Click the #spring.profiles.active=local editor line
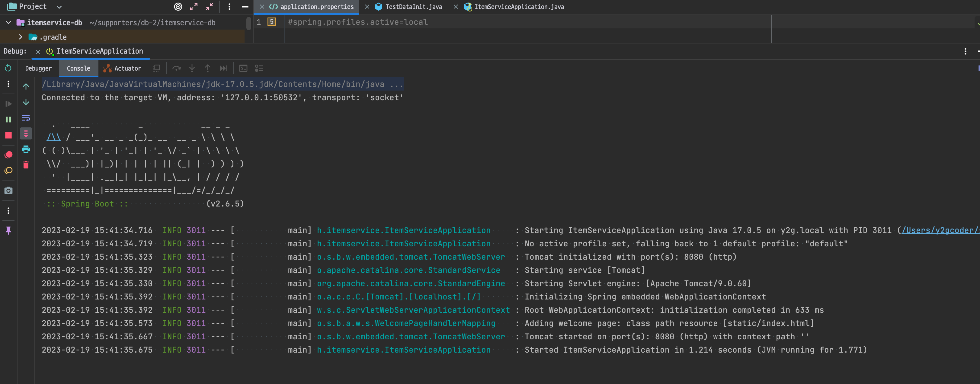The width and height of the screenshot is (980, 384). 357,22
